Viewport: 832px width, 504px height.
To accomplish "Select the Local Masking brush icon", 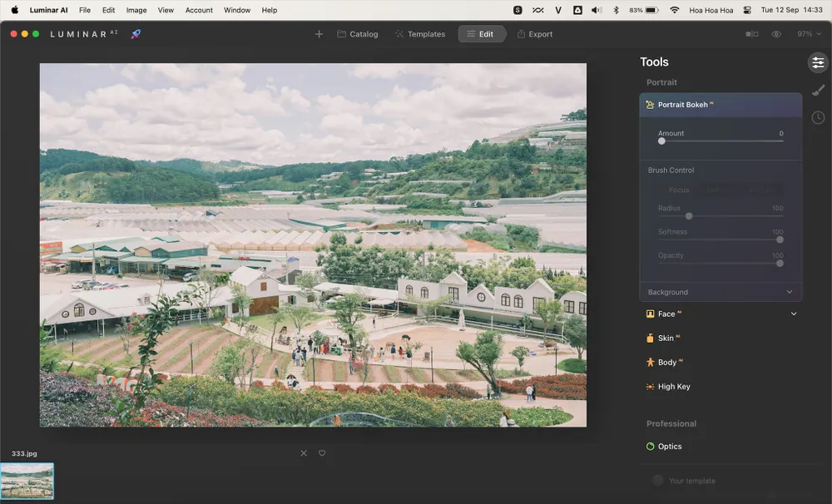I will pyautogui.click(x=818, y=91).
